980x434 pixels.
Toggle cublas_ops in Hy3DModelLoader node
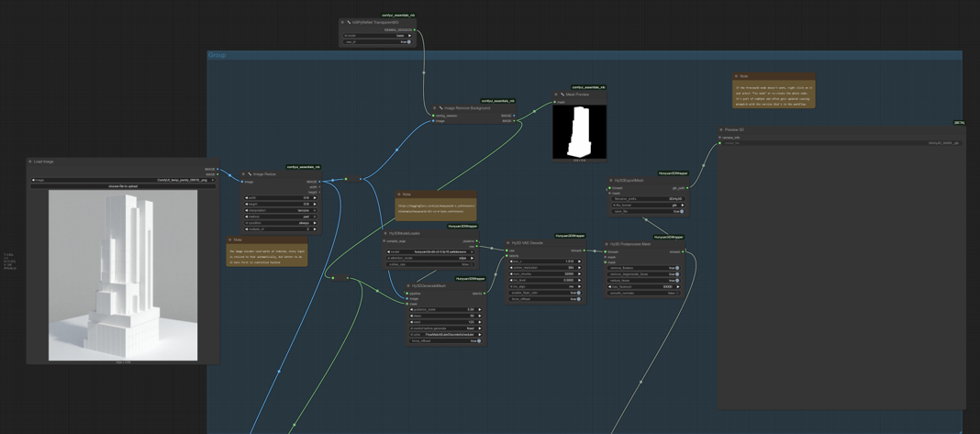430,264
